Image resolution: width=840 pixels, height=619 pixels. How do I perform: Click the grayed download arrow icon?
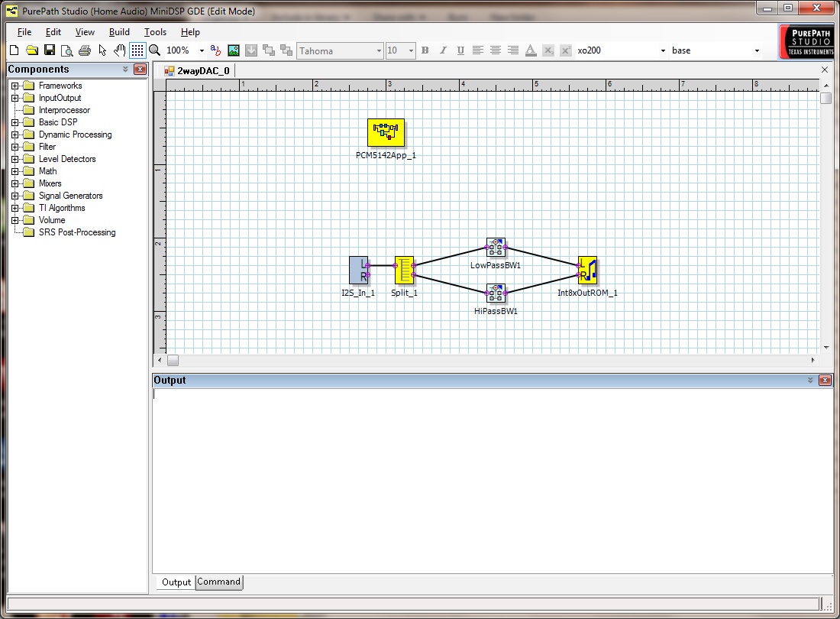[251, 50]
